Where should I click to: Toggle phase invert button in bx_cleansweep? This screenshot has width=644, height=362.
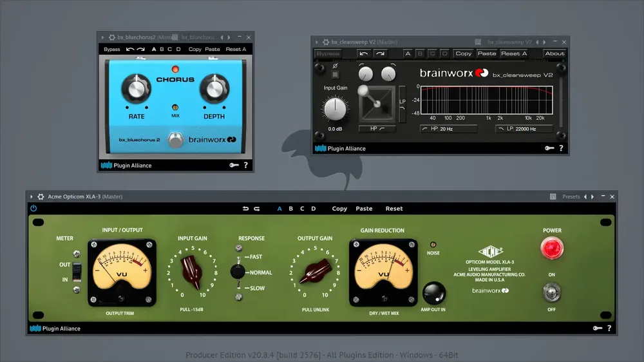click(x=335, y=74)
